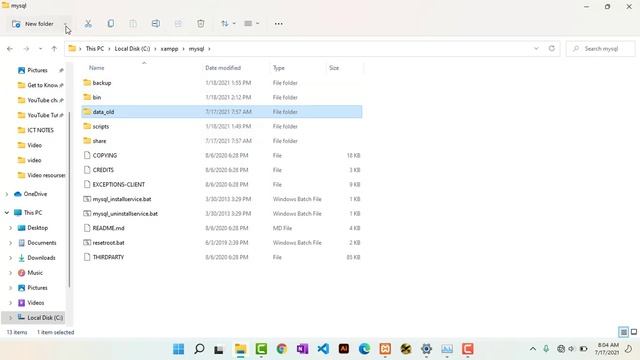The image size is (640, 360).
Task: Click xampp breadcrumb in address bar
Action: click(169, 49)
